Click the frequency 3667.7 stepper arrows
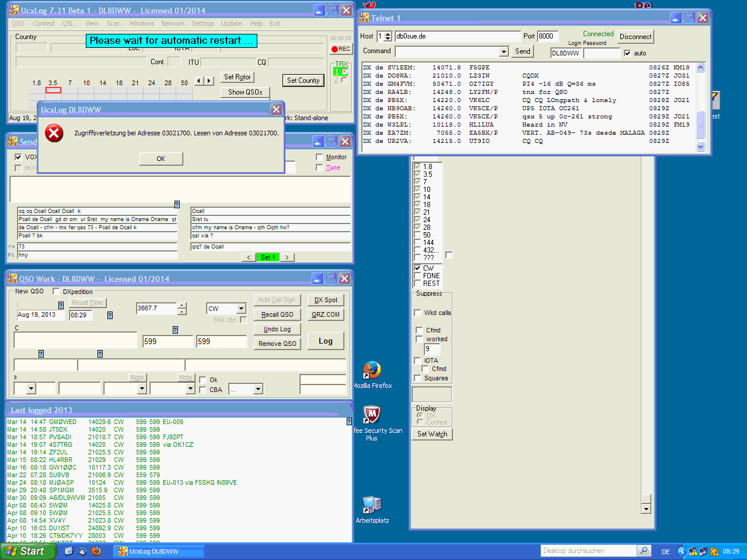The image size is (747, 560). click(182, 308)
